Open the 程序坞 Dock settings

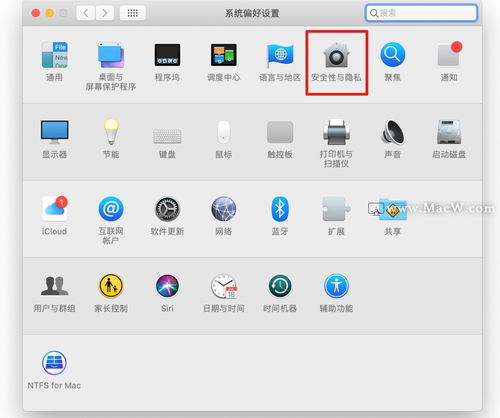tap(167, 62)
